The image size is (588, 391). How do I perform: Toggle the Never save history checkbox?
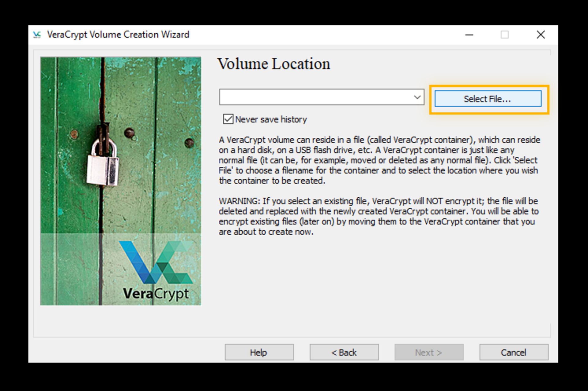(228, 119)
